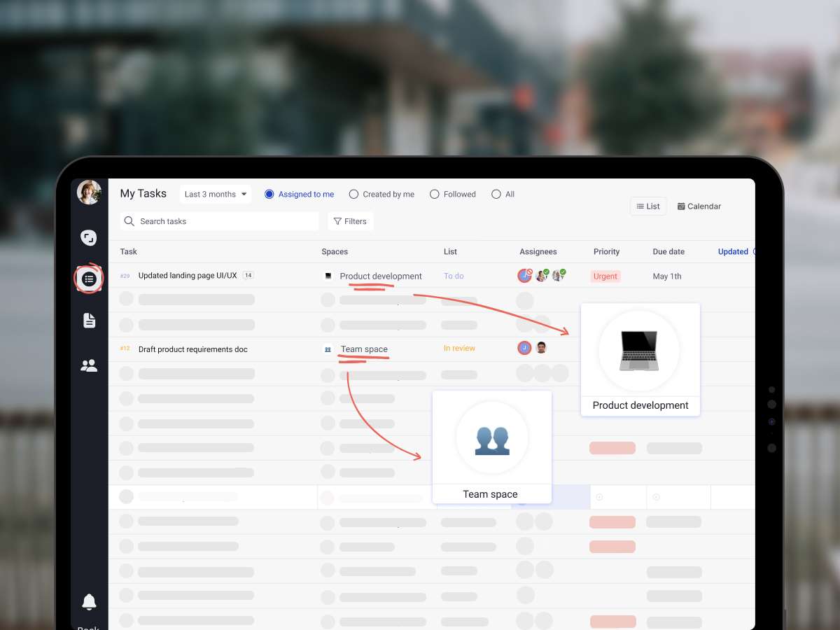Image resolution: width=840 pixels, height=630 pixels.
Task: Click the app logo icon below the avatar
Action: pyautogui.click(x=89, y=238)
